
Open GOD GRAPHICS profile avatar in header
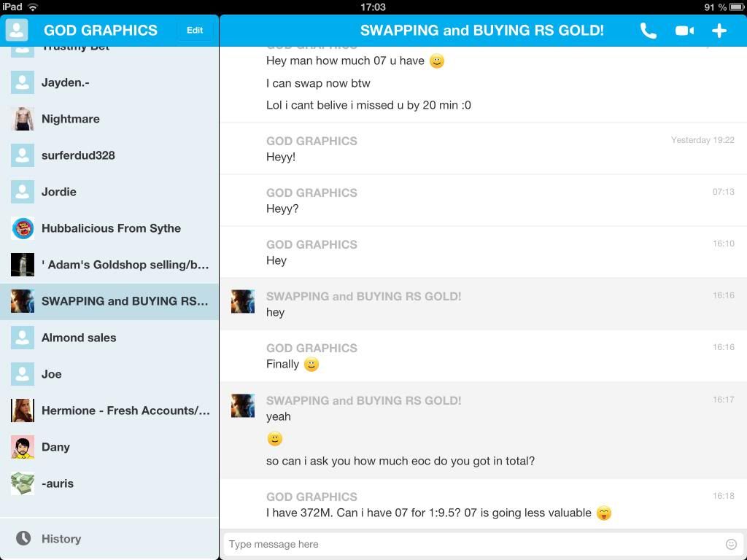point(17,30)
